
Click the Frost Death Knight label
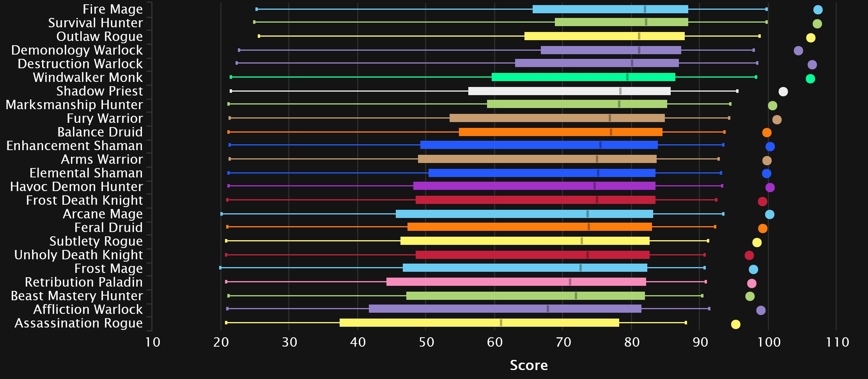tap(84, 200)
